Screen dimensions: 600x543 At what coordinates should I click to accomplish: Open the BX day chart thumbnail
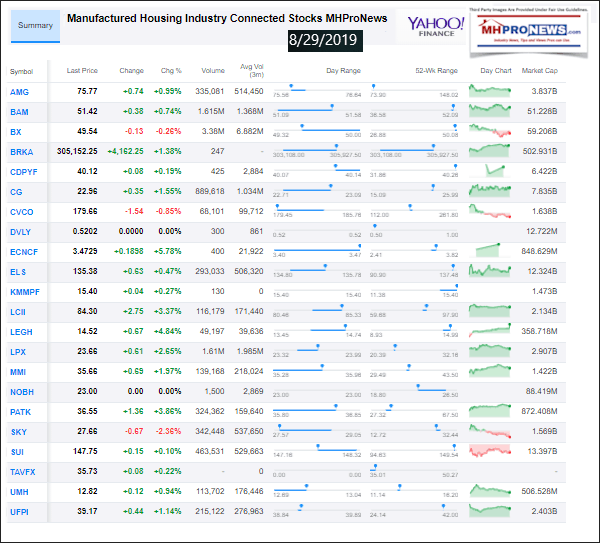click(490, 130)
